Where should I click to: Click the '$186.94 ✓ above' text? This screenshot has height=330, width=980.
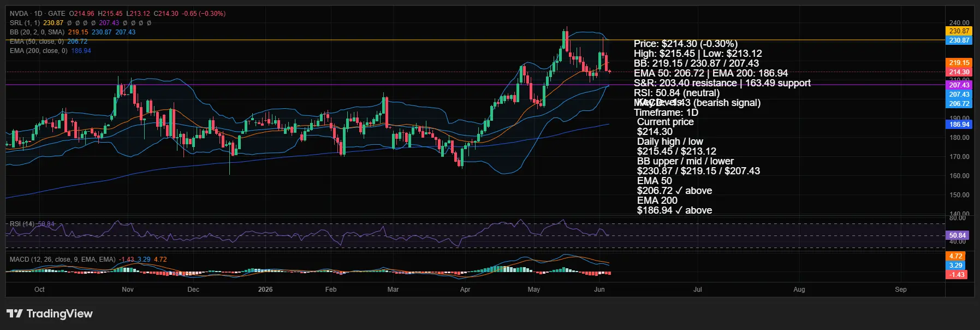[x=674, y=210]
